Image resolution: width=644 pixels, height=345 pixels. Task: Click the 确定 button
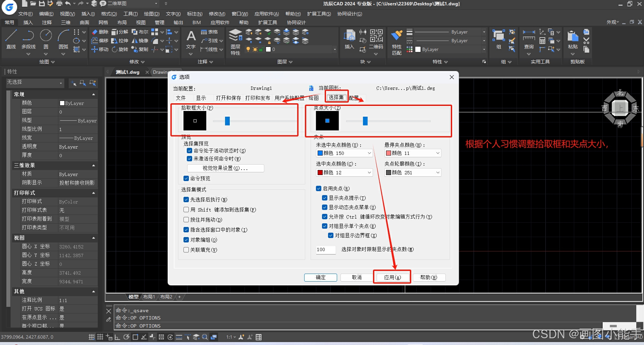click(321, 278)
